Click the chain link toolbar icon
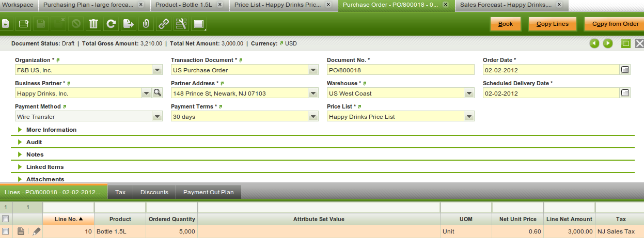Image resolution: width=644 pixels, height=249 pixels. click(x=163, y=24)
